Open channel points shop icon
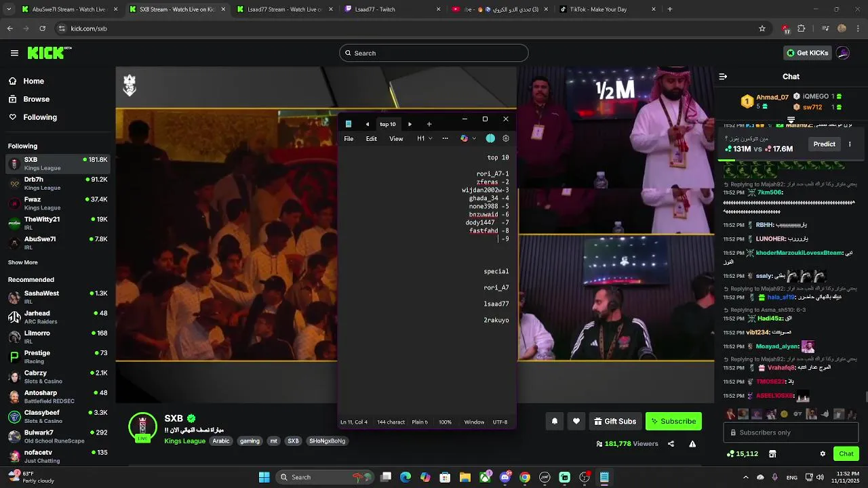868x488 pixels. pos(772,453)
